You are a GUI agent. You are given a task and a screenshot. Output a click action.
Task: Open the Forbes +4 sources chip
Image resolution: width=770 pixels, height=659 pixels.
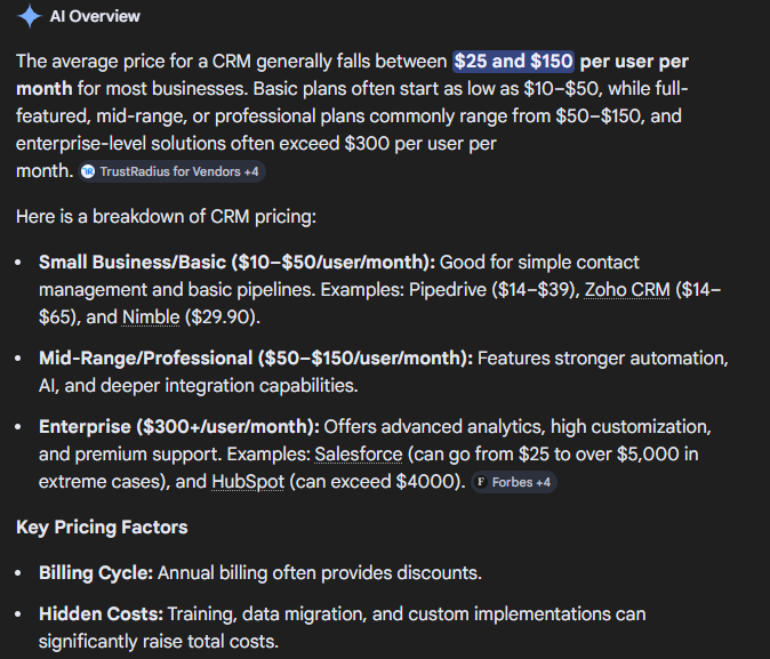tap(514, 482)
